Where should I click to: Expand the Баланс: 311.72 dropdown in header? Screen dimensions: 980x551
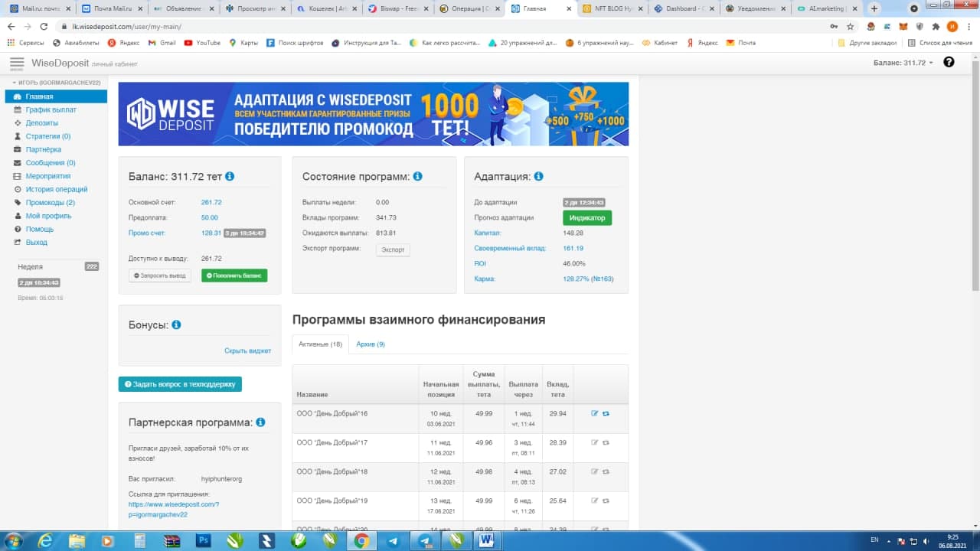903,63
